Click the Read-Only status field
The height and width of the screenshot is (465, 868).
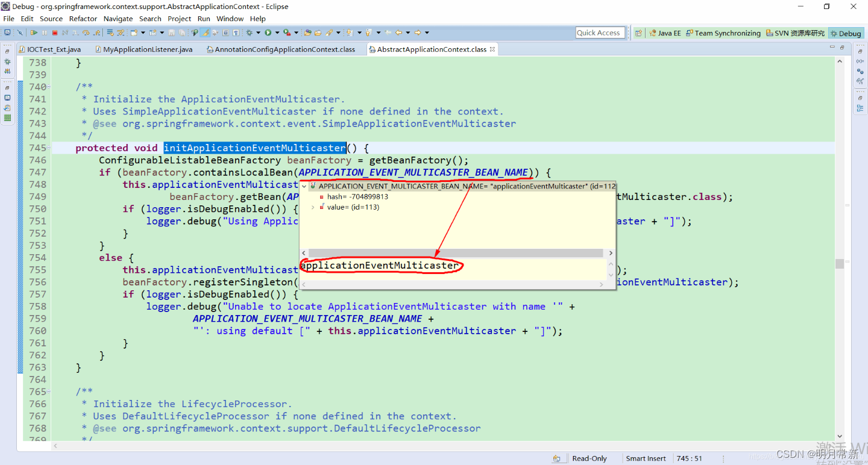click(x=590, y=458)
